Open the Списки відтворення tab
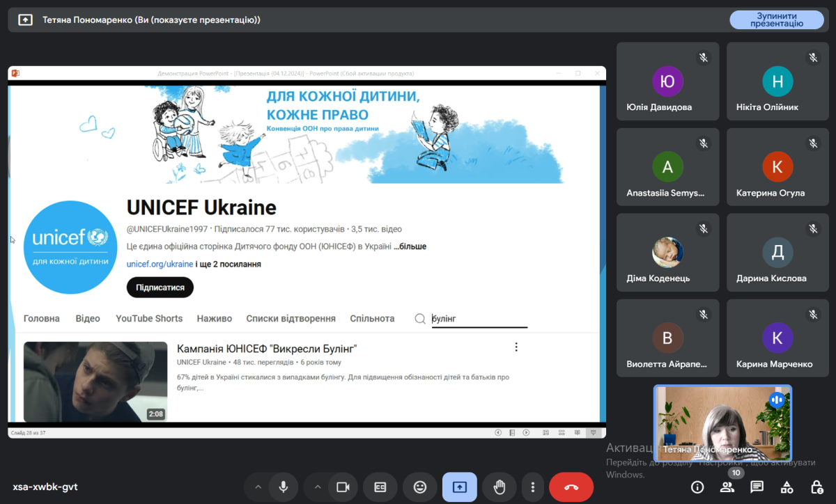Image resolution: width=836 pixels, height=504 pixels. [291, 319]
